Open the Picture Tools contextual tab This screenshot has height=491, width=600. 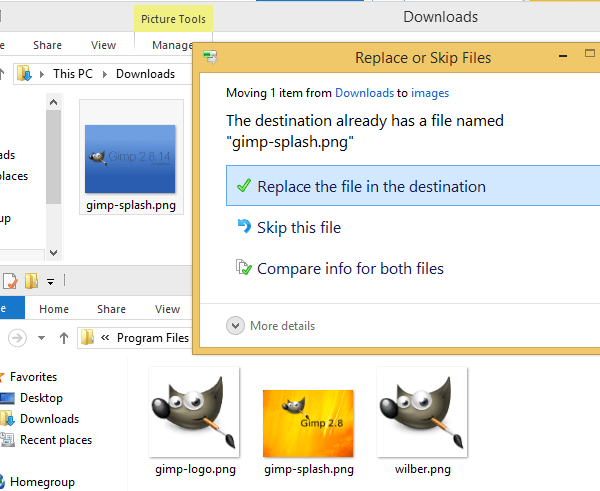pyautogui.click(x=173, y=19)
